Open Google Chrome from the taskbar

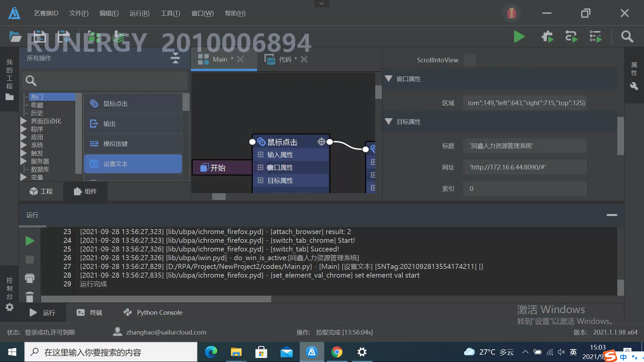pos(337,352)
